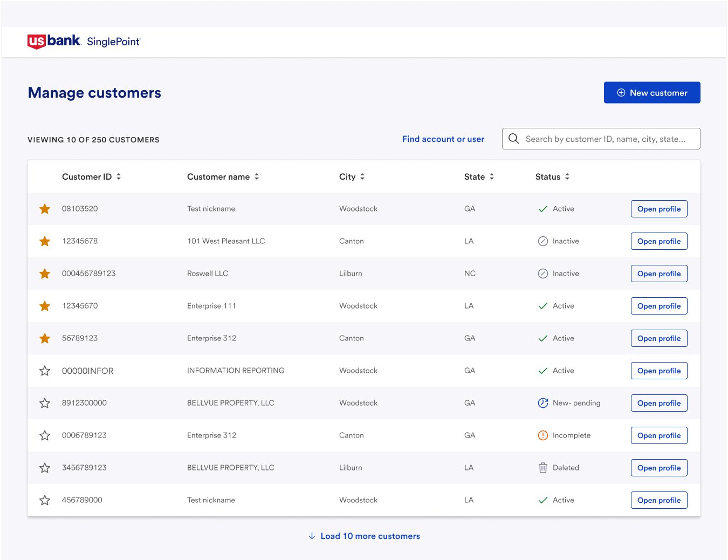Open the Find account or user link
The image size is (728, 560).
(443, 139)
